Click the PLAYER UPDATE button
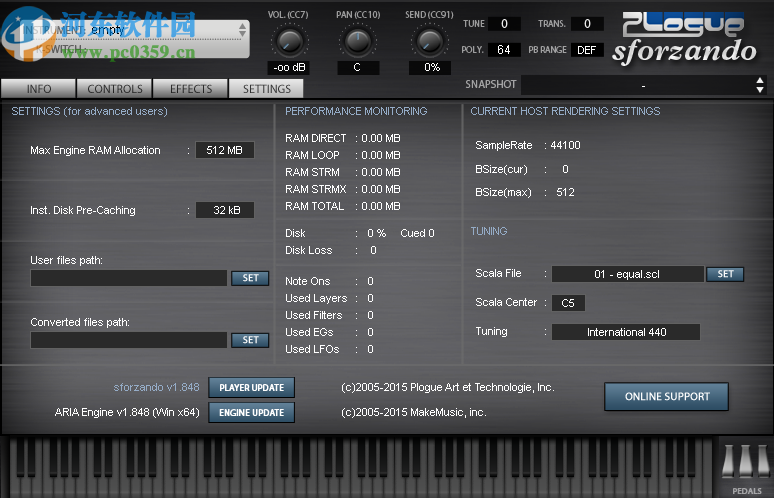The image size is (774, 498). point(251,388)
